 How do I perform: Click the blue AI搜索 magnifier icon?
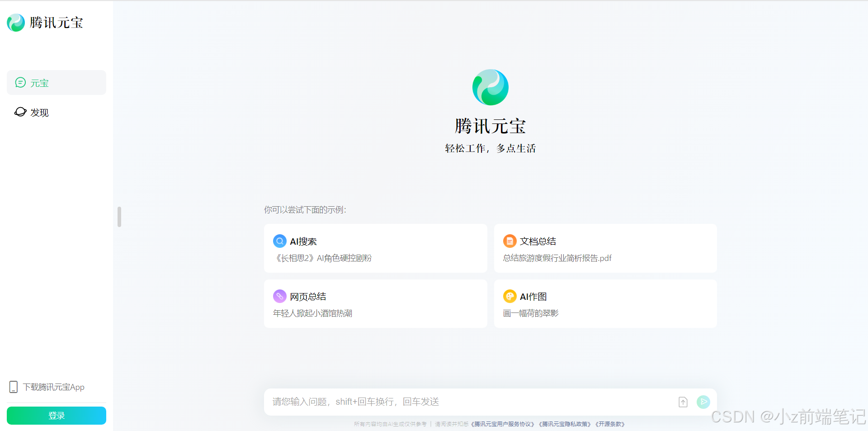coord(280,241)
